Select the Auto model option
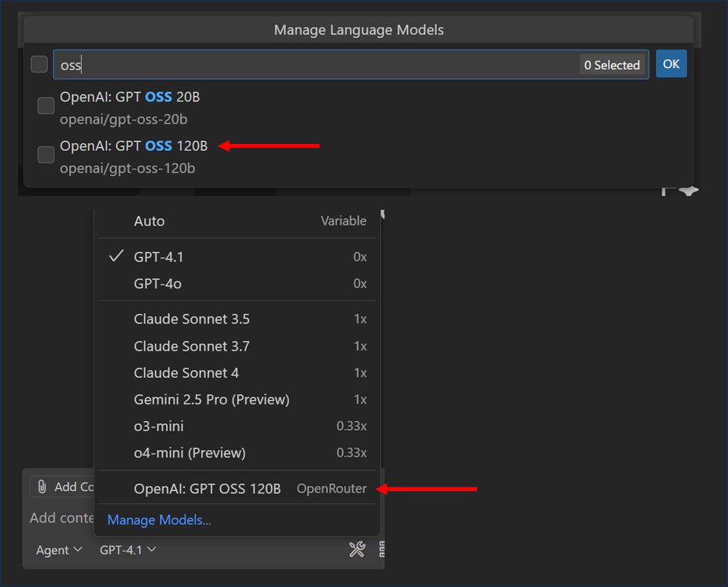 click(237, 221)
